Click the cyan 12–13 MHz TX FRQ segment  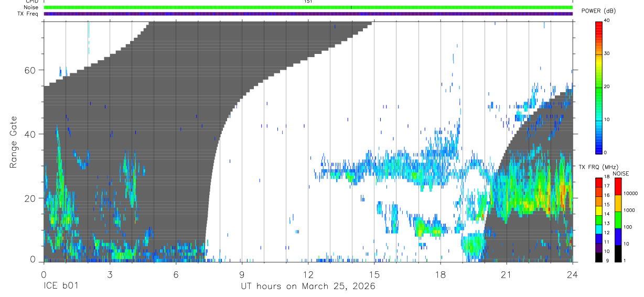599,229
